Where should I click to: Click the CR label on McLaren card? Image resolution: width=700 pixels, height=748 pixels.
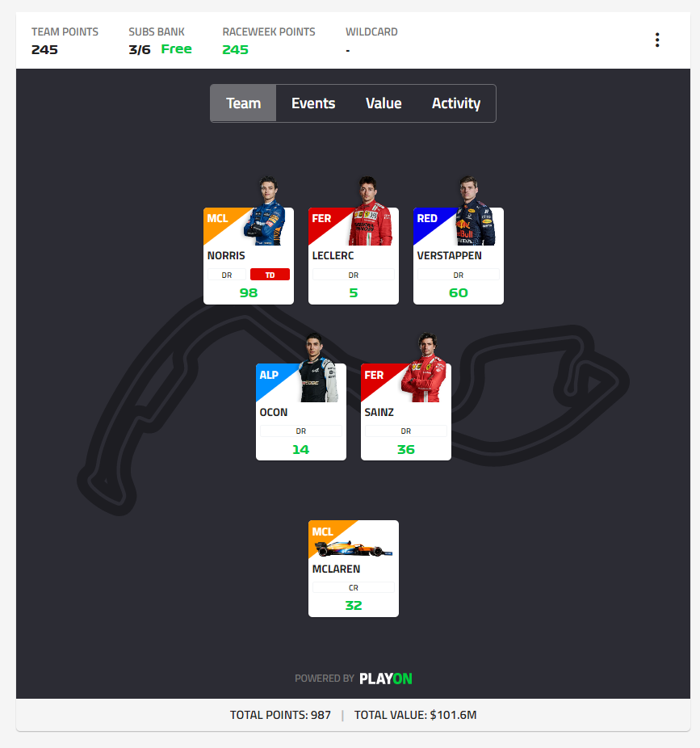click(x=354, y=588)
